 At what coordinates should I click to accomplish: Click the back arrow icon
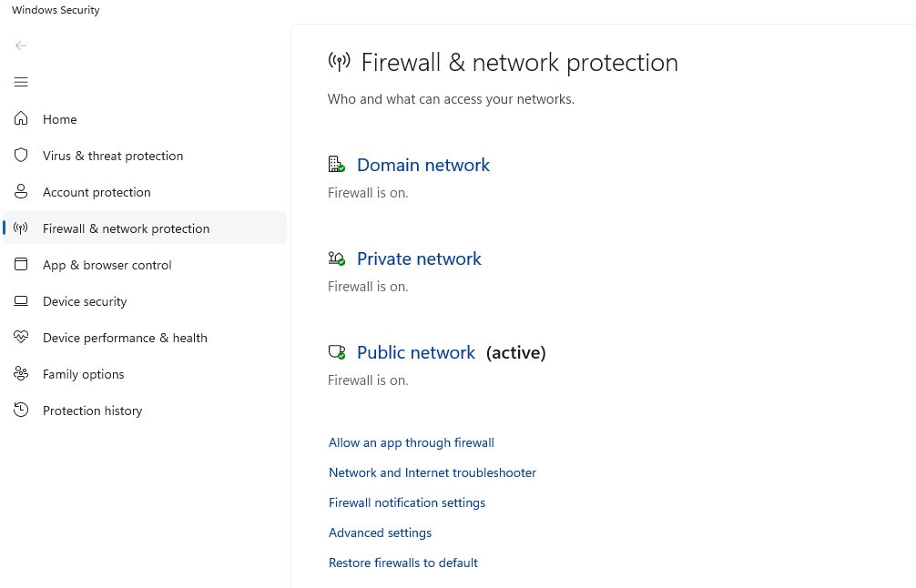pos(21,46)
